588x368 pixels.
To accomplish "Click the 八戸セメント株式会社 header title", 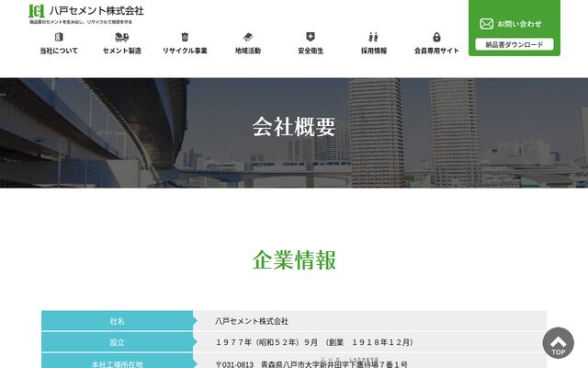I will (x=96, y=10).
